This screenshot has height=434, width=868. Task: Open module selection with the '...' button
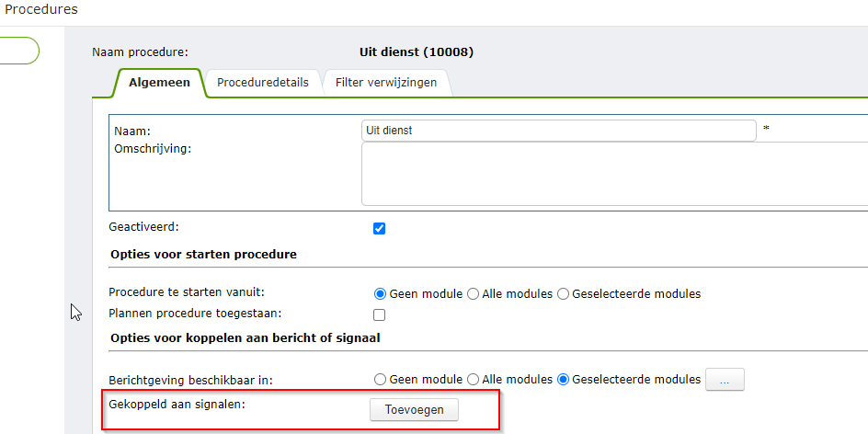725,380
